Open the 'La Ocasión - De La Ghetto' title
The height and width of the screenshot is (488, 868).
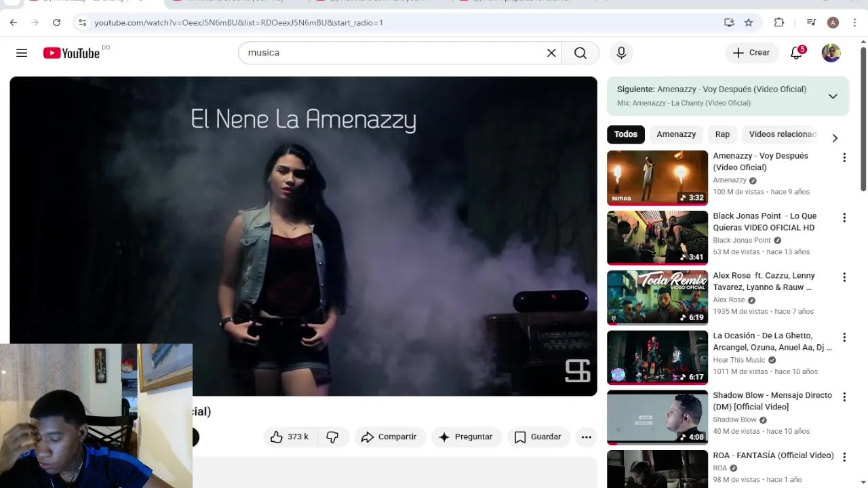pos(772,341)
